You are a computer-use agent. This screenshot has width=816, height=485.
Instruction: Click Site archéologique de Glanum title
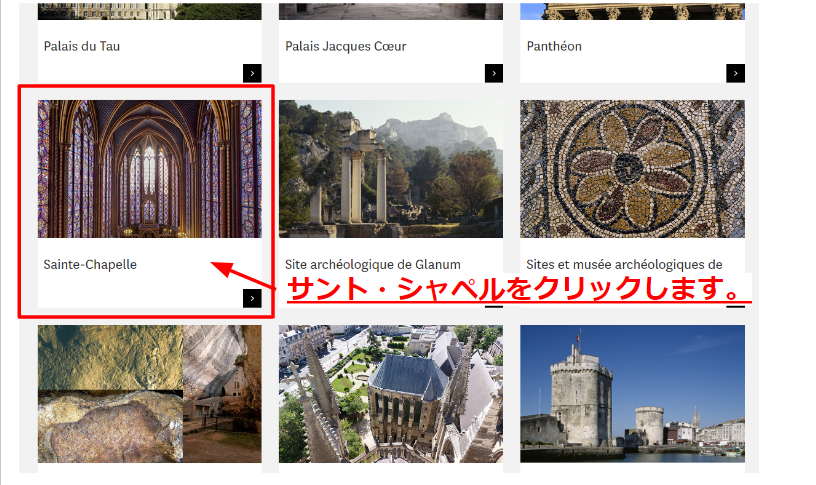click(372, 265)
